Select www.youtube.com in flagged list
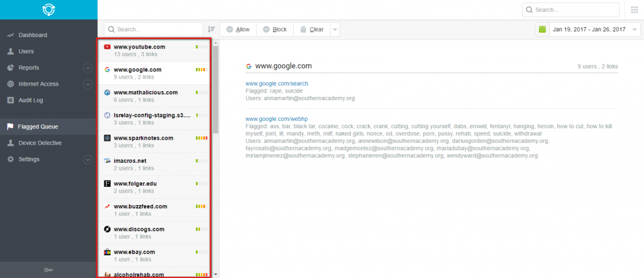644x278 pixels. (x=155, y=50)
